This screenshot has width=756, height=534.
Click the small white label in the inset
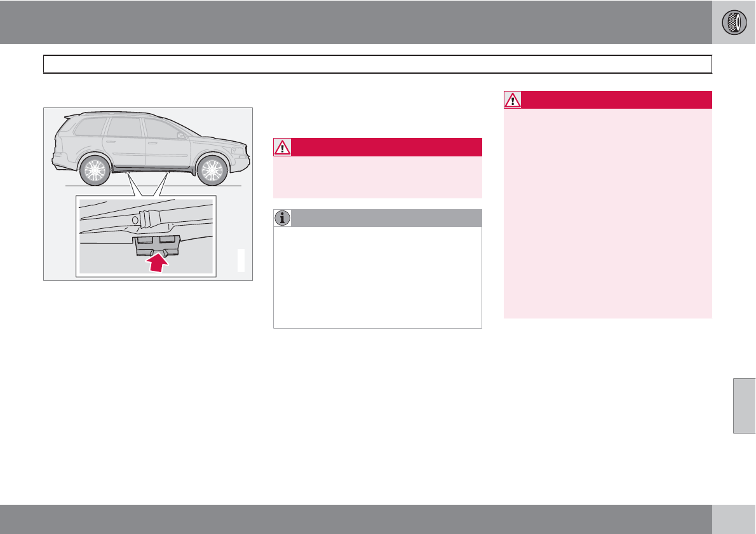click(x=241, y=261)
